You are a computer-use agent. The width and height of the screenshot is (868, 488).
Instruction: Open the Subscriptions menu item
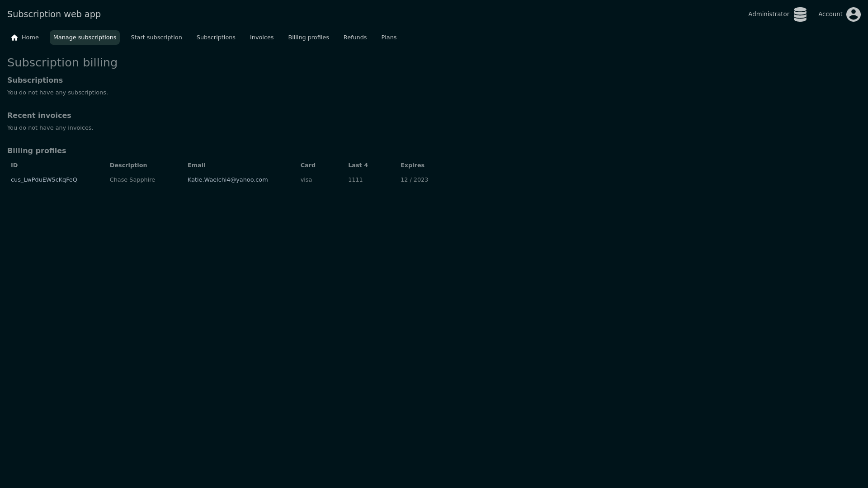pyautogui.click(x=216, y=38)
